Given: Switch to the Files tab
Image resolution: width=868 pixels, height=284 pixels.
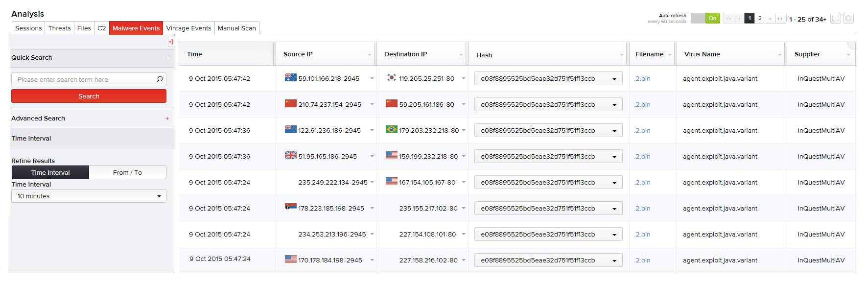Looking at the screenshot, I should 84,28.
